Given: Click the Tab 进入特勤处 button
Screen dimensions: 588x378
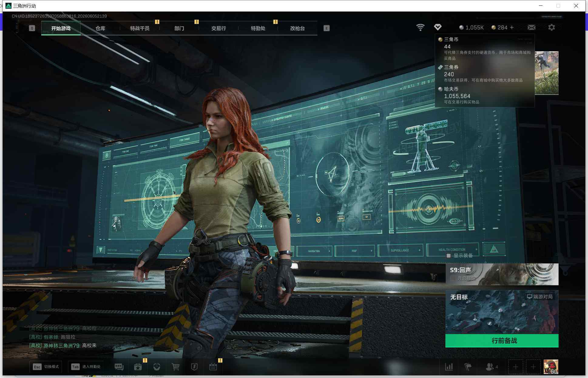Looking at the screenshot, I should (86, 367).
